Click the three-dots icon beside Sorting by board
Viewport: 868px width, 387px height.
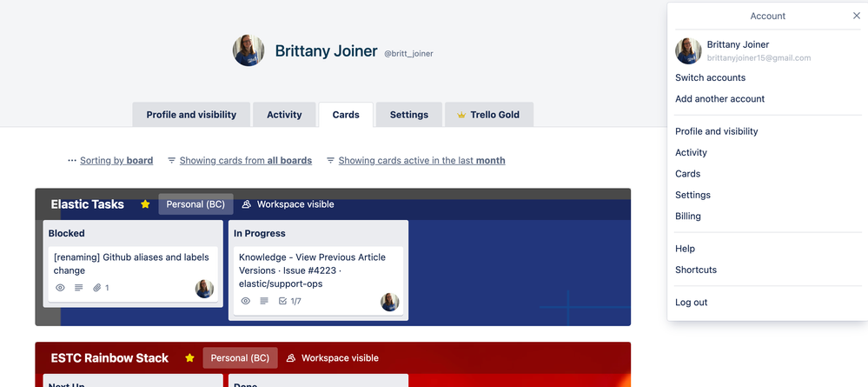point(72,160)
